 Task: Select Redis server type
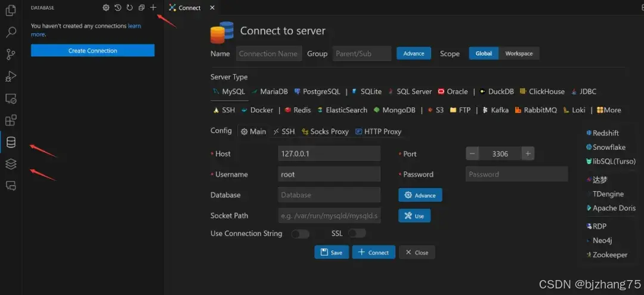pos(298,110)
